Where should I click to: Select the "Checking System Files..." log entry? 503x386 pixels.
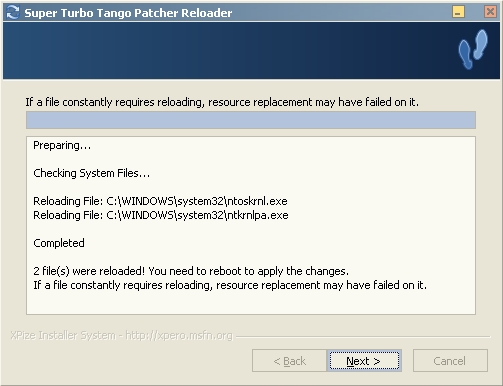[92, 173]
